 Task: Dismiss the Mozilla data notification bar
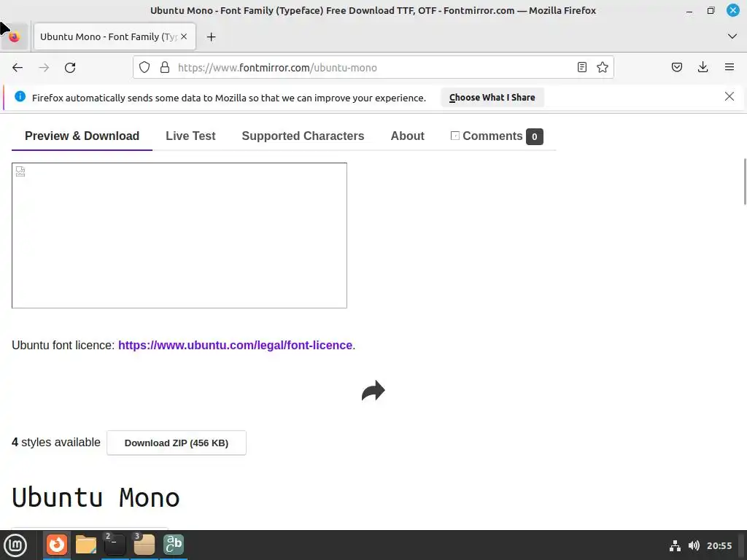tap(729, 97)
